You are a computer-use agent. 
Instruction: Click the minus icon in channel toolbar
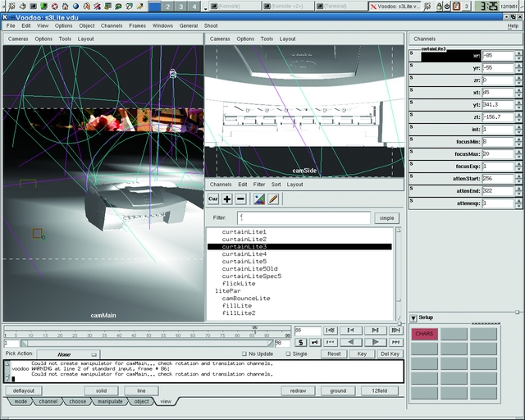240,199
